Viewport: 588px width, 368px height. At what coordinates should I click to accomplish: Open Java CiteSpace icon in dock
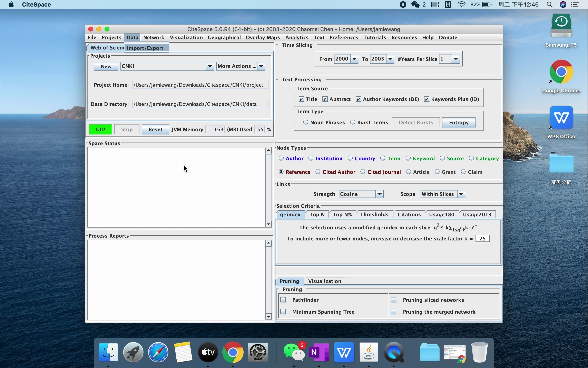pyautogui.click(x=369, y=352)
